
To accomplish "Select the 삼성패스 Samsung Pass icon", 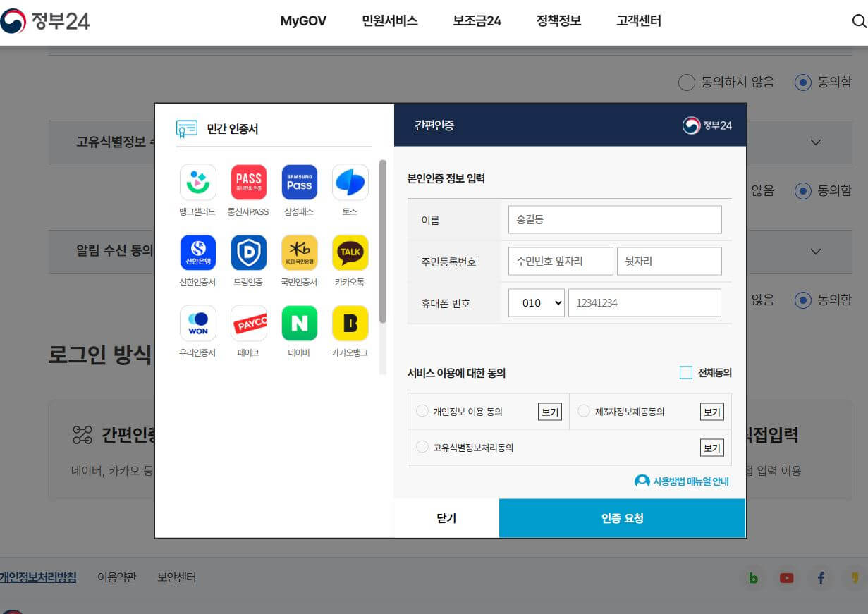I will 300,183.
